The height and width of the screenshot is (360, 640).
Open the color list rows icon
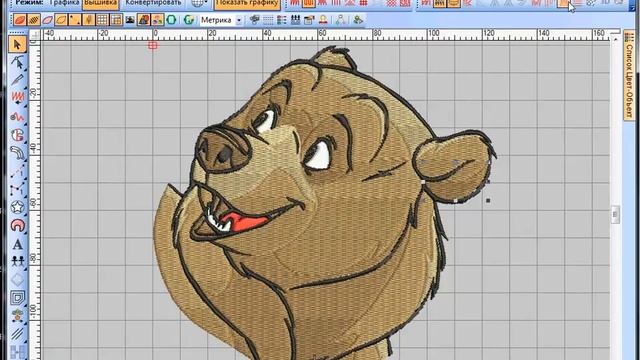[x=282, y=20]
